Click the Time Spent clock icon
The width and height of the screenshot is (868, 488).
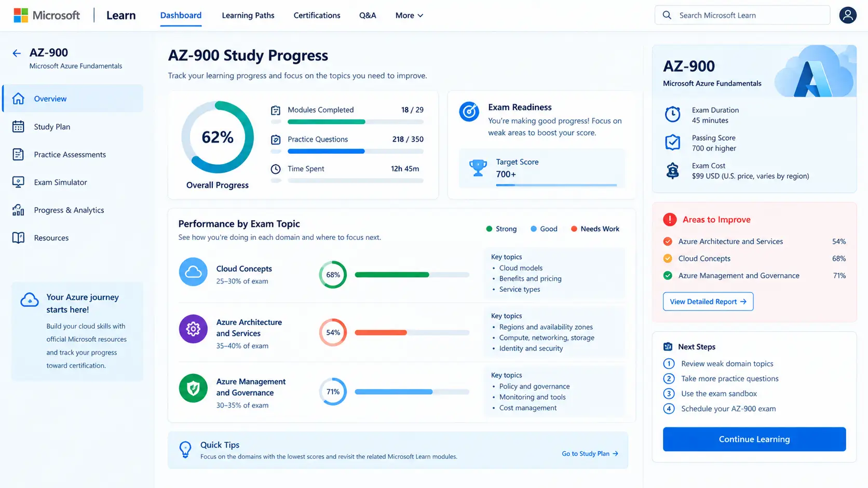[276, 169]
